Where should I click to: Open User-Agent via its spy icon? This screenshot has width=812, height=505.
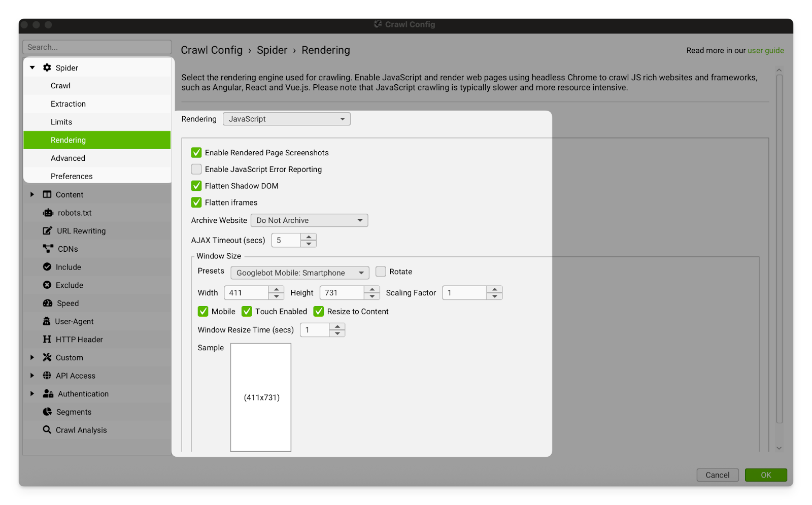tap(47, 321)
